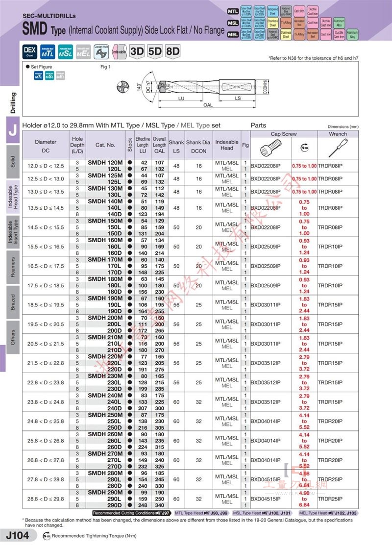392x549 pixels.
Task: Click the small MTL icon under Set Figure
Action: (39, 75)
